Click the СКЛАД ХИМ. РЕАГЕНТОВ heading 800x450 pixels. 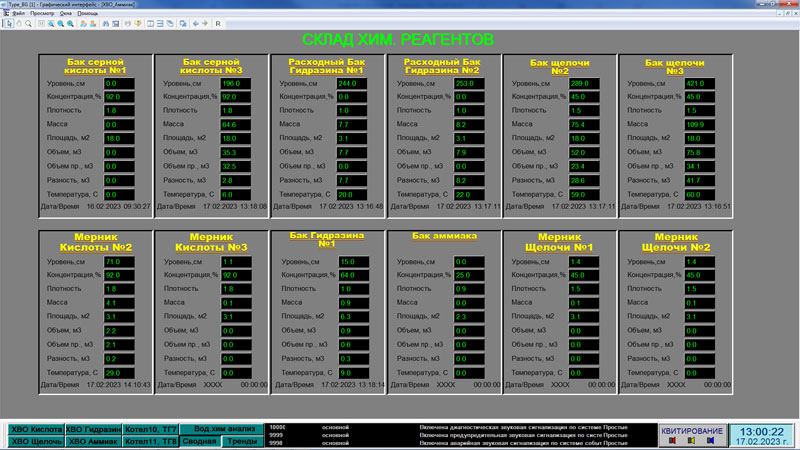pyautogui.click(x=397, y=39)
